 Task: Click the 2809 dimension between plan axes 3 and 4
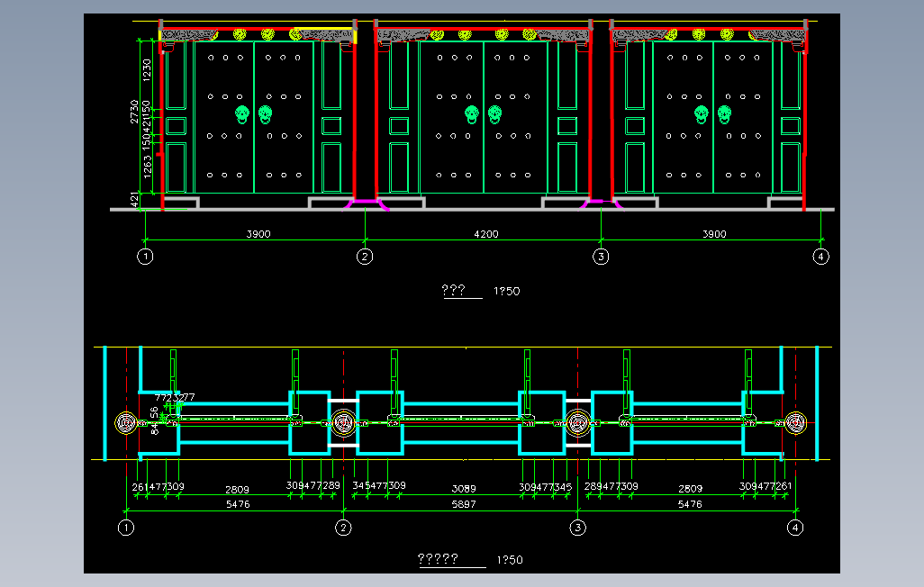tap(690, 489)
